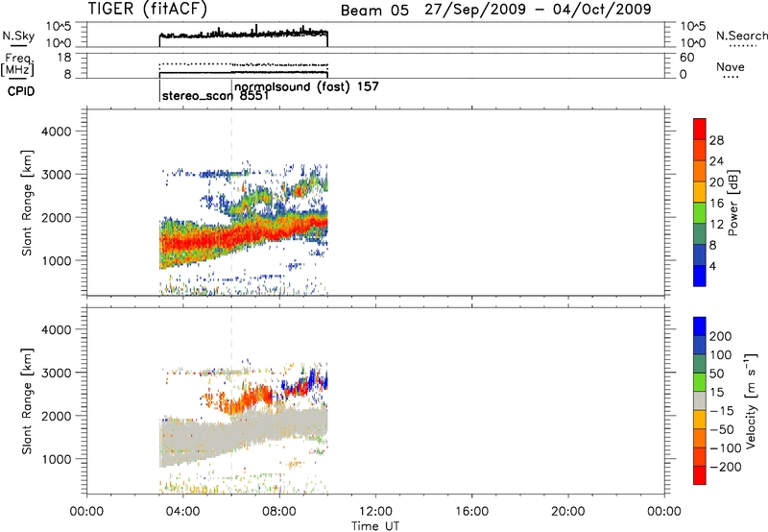Select the "200" label on Velocity colorbar
The width and height of the screenshot is (768, 532).
tap(721, 336)
